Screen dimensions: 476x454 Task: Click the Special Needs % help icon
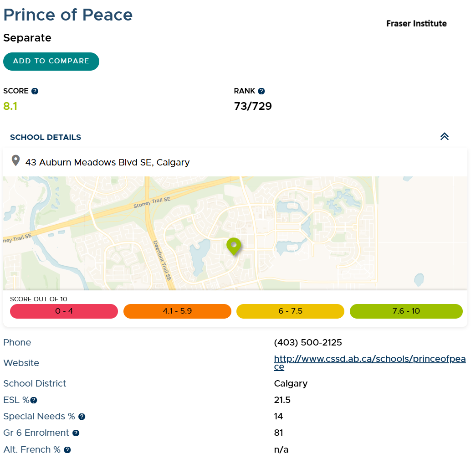82,417
